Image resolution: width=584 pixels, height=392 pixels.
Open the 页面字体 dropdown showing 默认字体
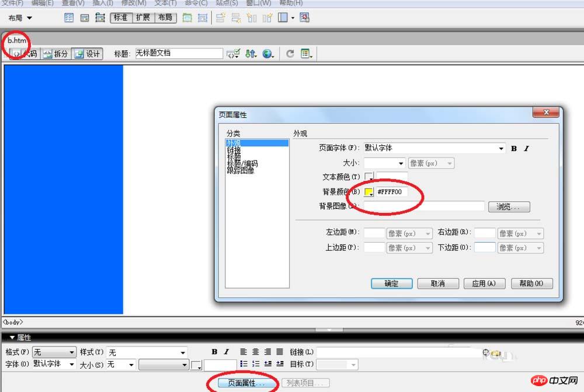[x=434, y=148]
